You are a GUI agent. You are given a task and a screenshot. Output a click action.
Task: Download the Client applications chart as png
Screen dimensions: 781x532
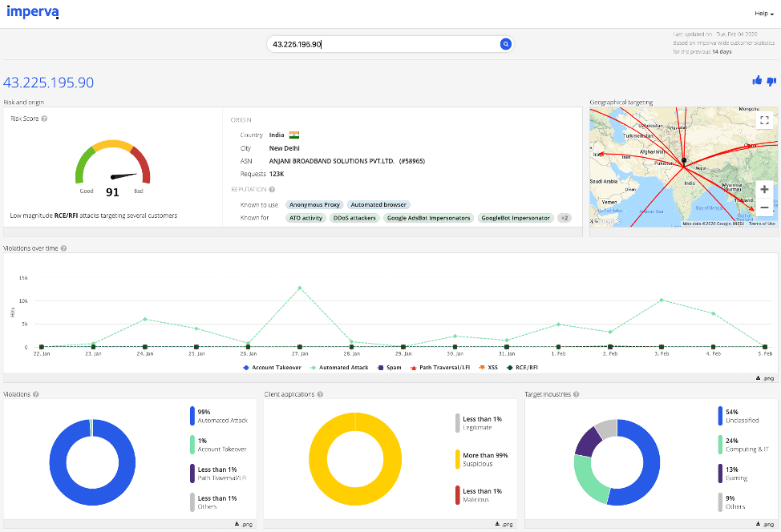pos(502,523)
